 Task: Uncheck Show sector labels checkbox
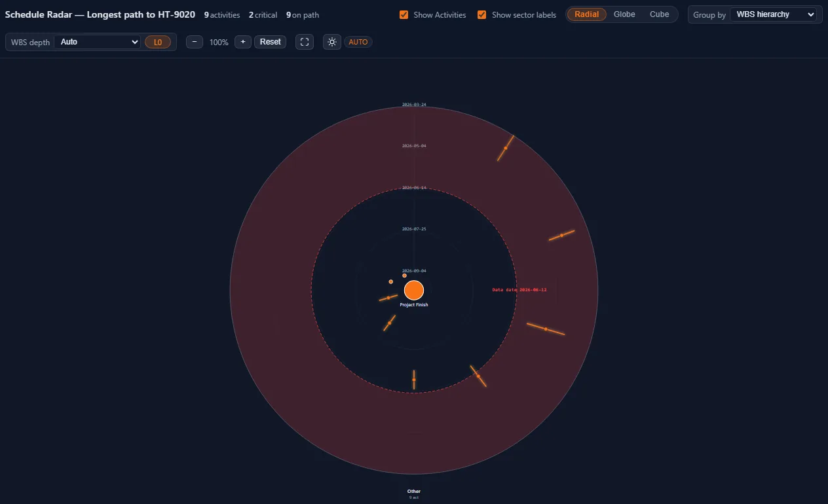point(482,14)
